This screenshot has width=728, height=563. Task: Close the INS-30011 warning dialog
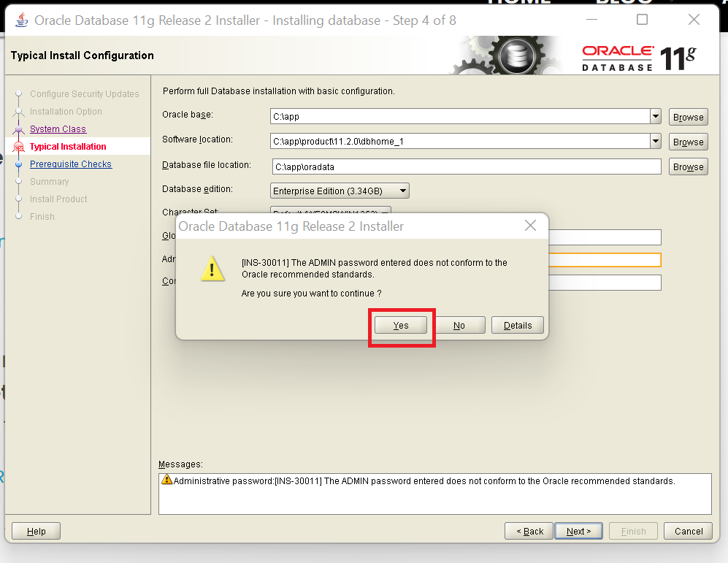(530, 226)
